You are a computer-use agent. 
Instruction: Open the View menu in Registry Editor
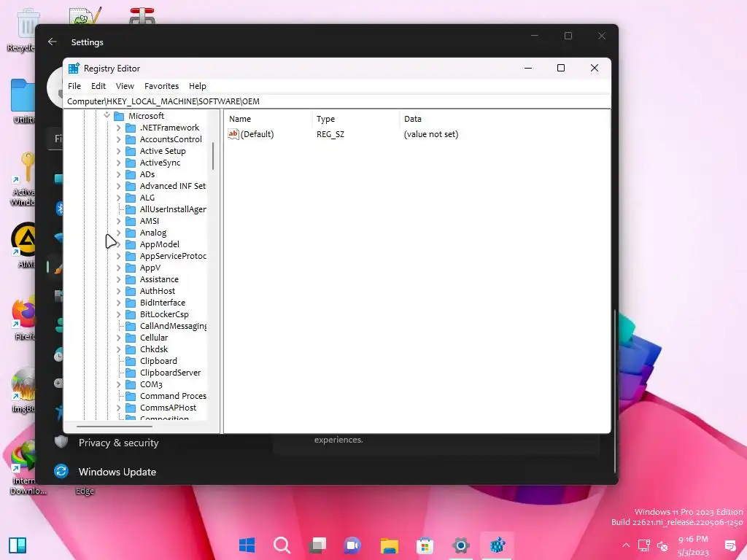pos(125,86)
